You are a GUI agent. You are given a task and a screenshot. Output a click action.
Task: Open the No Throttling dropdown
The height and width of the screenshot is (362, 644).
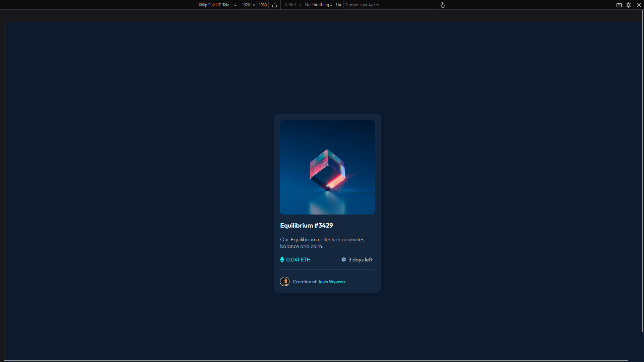coord(318,5)
